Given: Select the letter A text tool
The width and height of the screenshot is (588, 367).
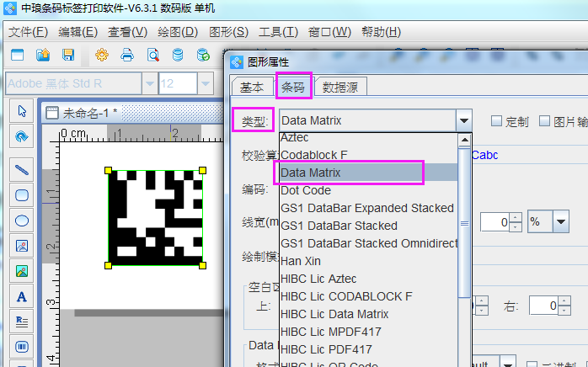Looking at the screenshot, I should [22, 296].
